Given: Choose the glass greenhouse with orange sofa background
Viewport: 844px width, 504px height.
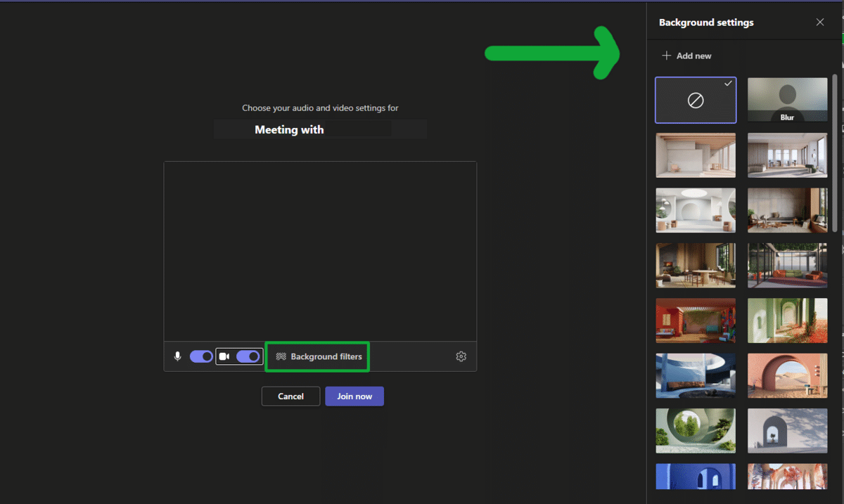Looking at the screenshot, I should click(788, 265).
